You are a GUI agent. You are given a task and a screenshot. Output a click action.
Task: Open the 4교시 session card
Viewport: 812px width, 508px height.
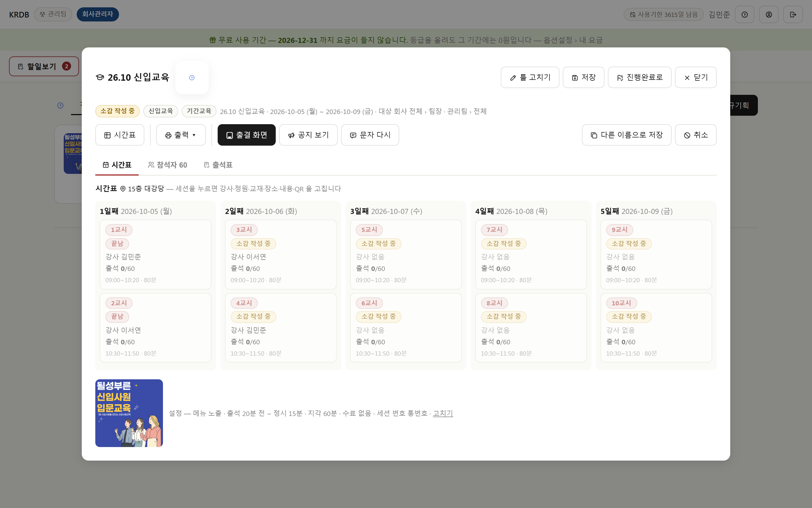281,328
